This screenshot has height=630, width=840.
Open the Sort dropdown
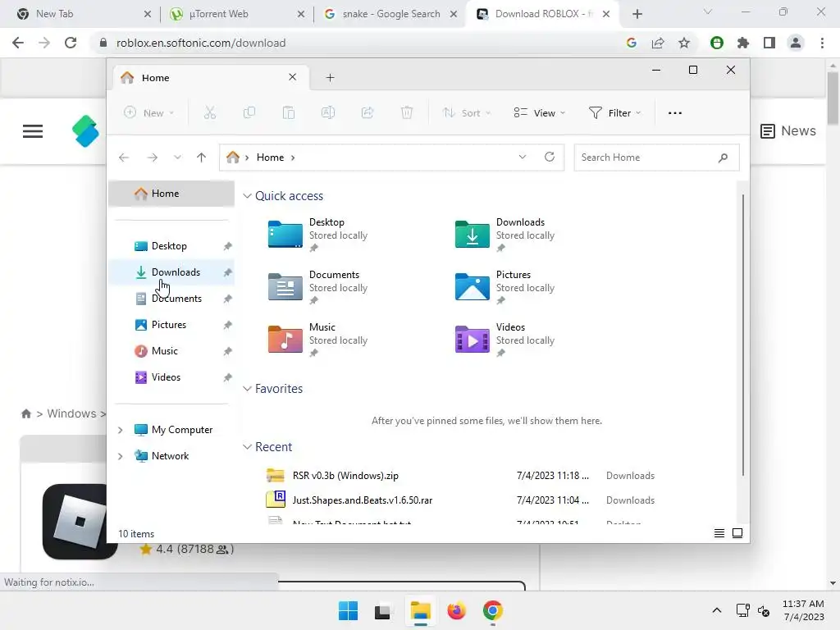(466, 113)
